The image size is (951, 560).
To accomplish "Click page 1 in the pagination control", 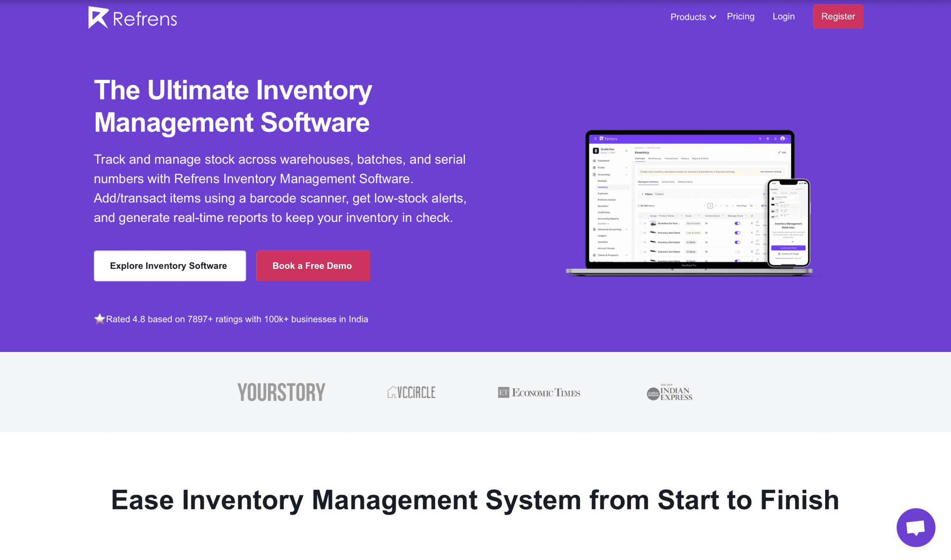I will tap(710, 206).
